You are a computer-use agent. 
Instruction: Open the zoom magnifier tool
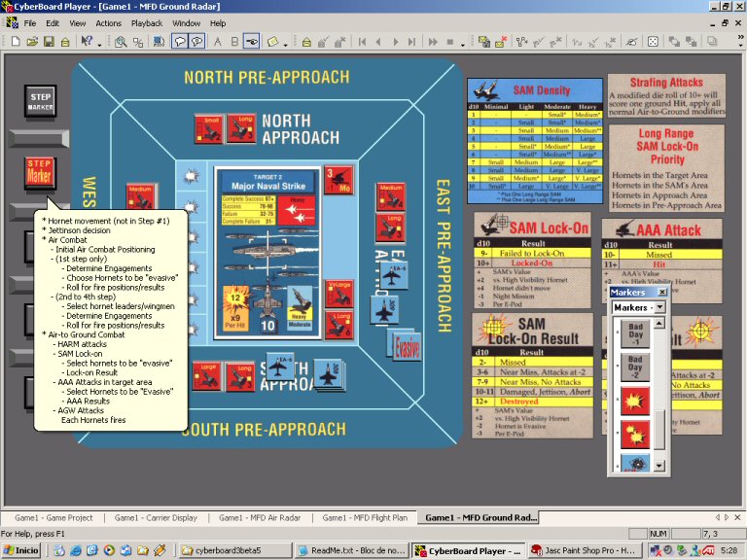pyautogui.click(x=121, y=42)
